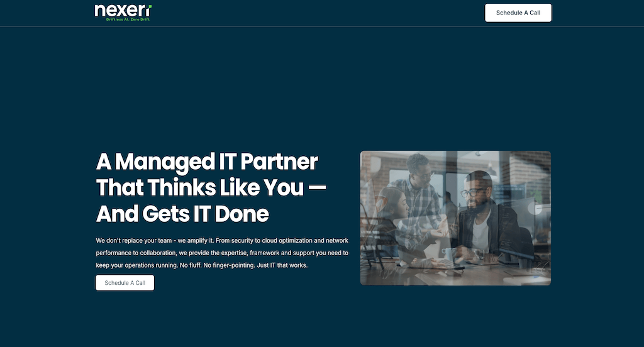The height and width of the screenshot is (347, 644).
Task: Click Schedule A Call below the hero paragraph
Action: click(x=125, y=282)
